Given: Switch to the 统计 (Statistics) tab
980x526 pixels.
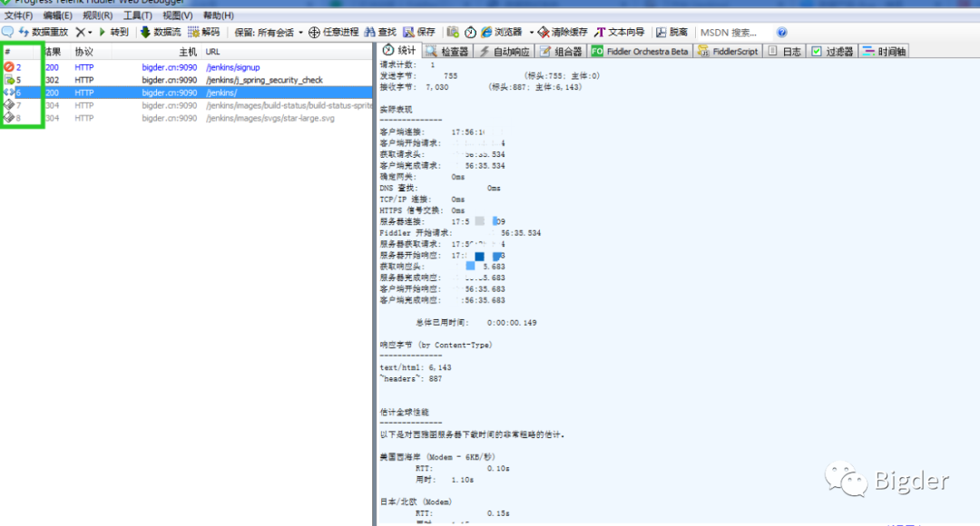Looking at the screenshot, I should pos(399,51).
